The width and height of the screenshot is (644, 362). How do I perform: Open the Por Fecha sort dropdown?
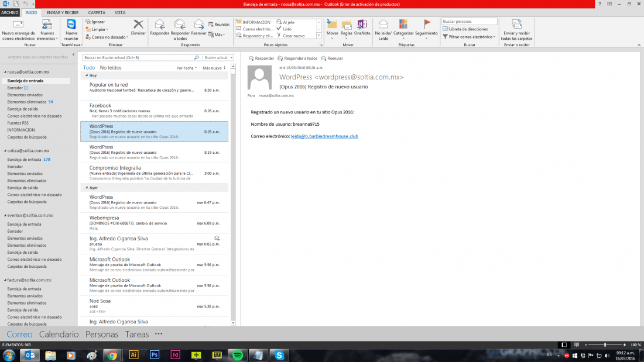pos(186,68)
